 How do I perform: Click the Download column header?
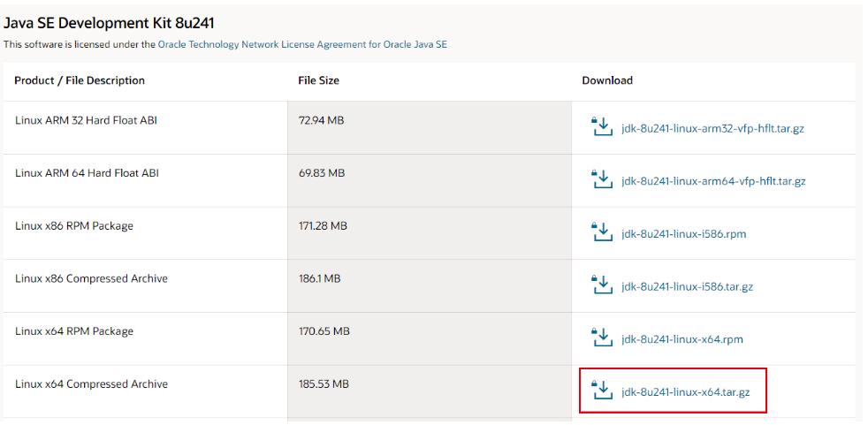tap(607, 80)
